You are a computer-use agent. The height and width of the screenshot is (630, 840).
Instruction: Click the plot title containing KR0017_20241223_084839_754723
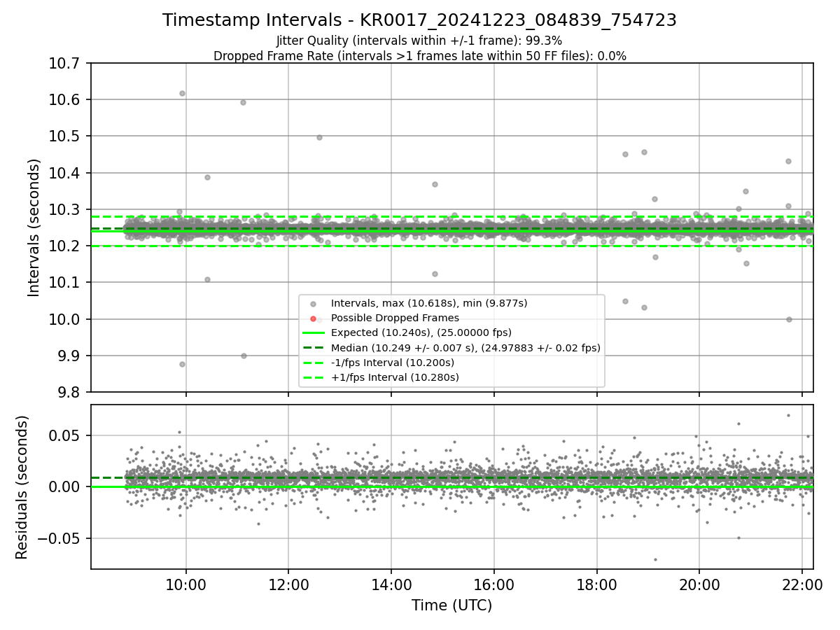(419, 20)
